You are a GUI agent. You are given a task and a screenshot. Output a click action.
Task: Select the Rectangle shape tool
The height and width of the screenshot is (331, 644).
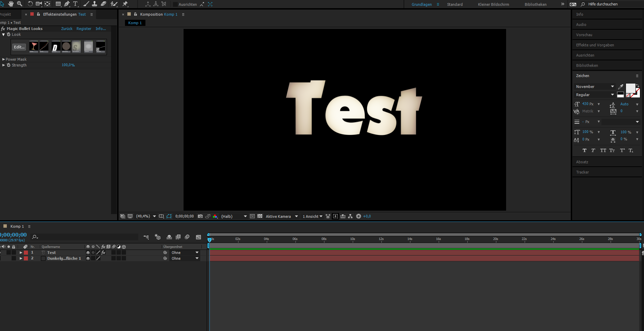click(x=58, y=4)
